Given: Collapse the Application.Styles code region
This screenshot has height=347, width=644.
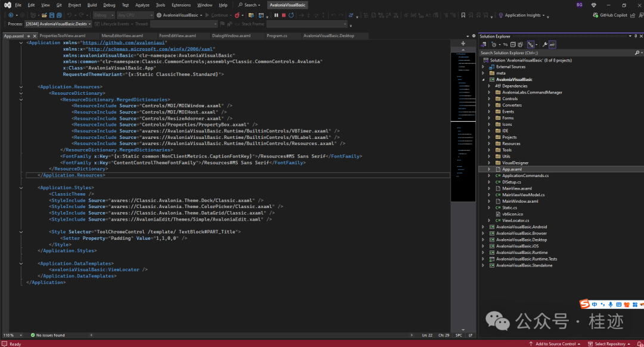Looking at the screenshot, I should (21, 188).
